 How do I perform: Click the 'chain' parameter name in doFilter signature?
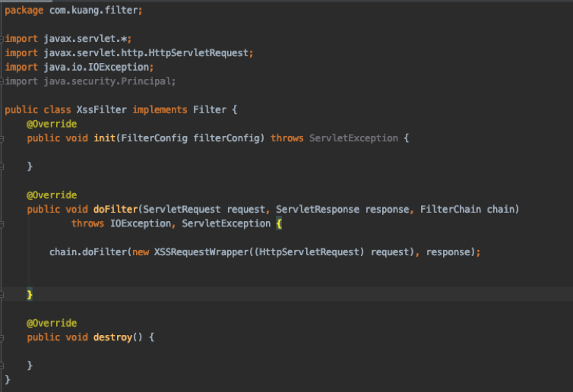[500, 210]
